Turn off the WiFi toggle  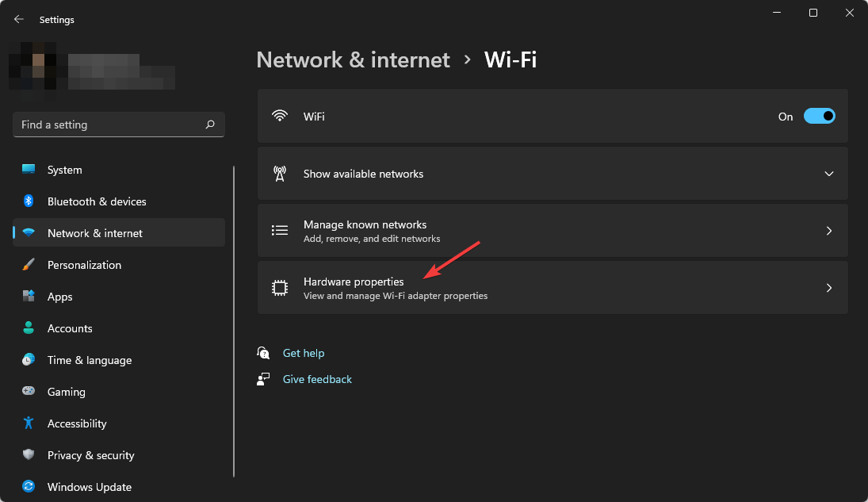tap(820, 116)
